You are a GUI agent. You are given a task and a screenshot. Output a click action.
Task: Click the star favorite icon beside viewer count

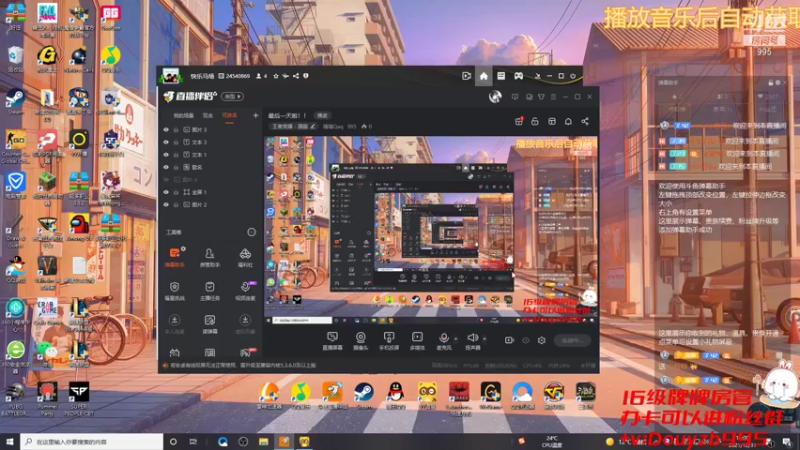(x=276, y=76)
